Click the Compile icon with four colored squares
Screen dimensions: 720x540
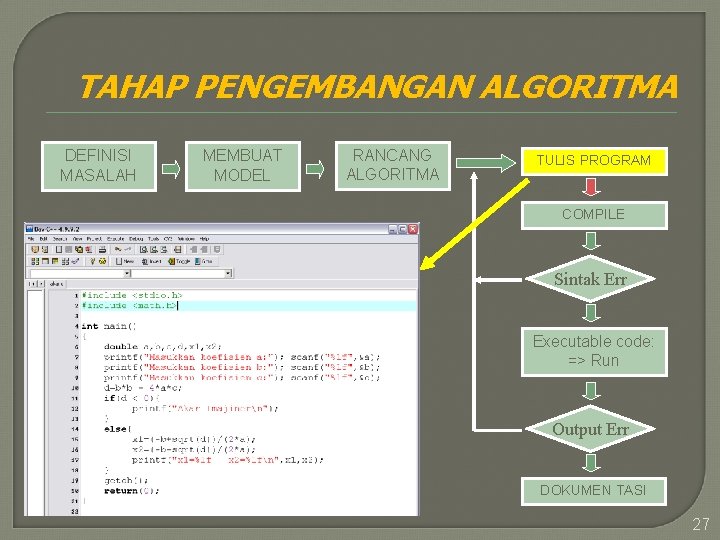(35, 261)
